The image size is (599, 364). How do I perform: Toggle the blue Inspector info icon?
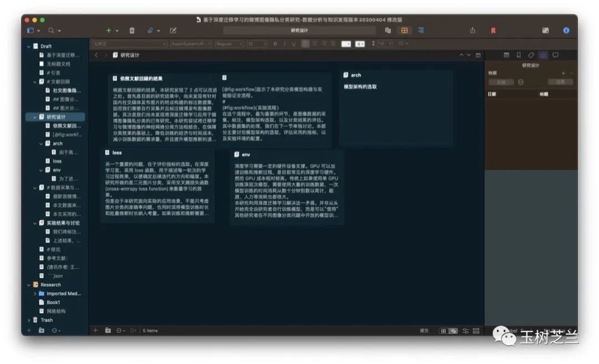point(566,30)
